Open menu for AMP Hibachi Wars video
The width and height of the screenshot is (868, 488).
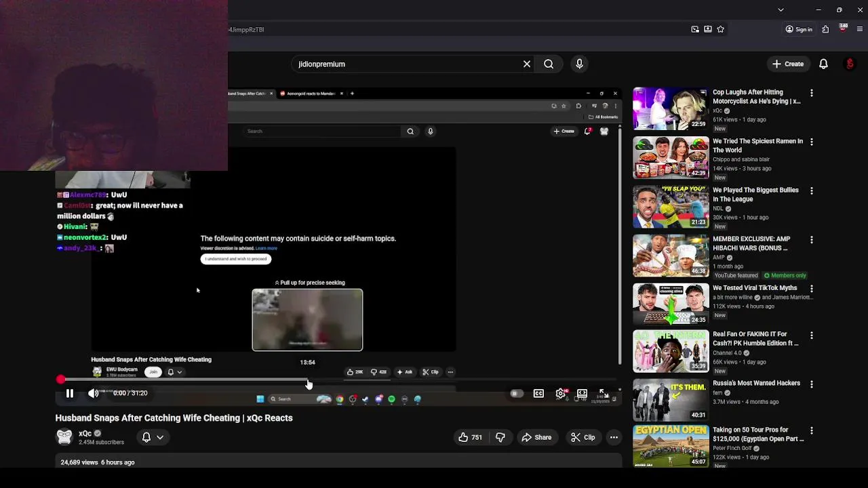pyautogui.click(x=812, y=239)
